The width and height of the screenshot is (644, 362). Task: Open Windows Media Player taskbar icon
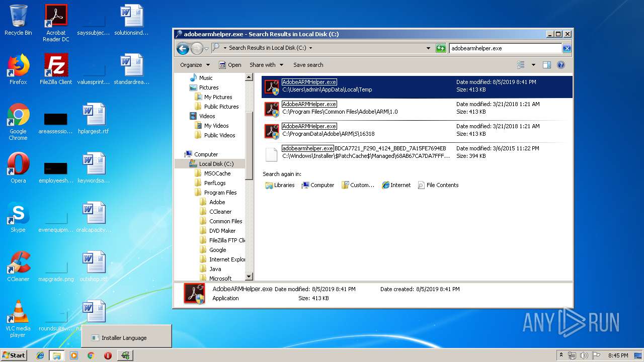(74, 355)
